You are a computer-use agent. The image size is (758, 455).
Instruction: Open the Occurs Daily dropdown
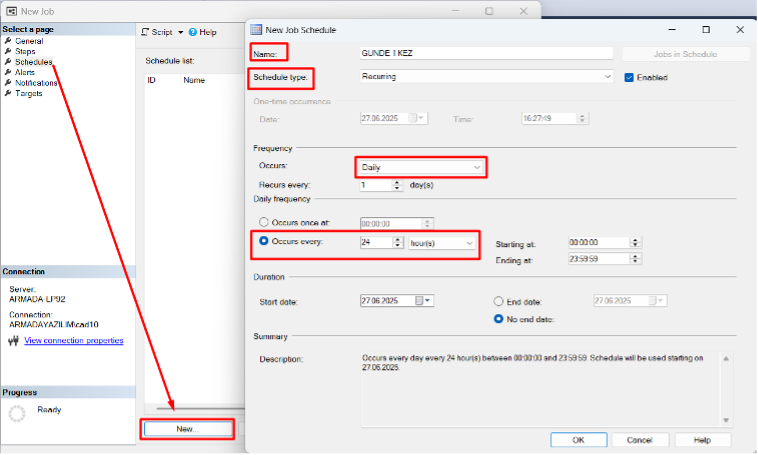tap(421, 167)
